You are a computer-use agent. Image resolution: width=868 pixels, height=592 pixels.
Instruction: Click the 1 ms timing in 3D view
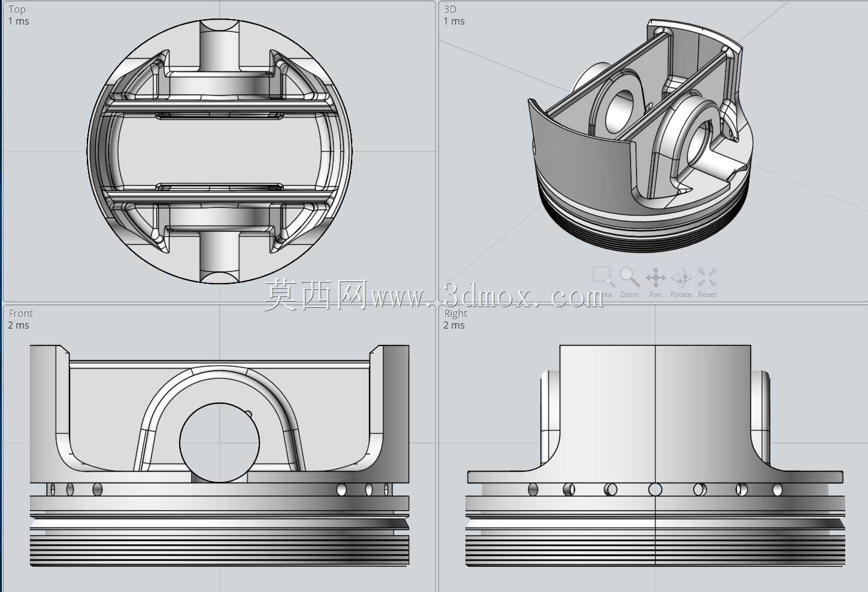454,22
